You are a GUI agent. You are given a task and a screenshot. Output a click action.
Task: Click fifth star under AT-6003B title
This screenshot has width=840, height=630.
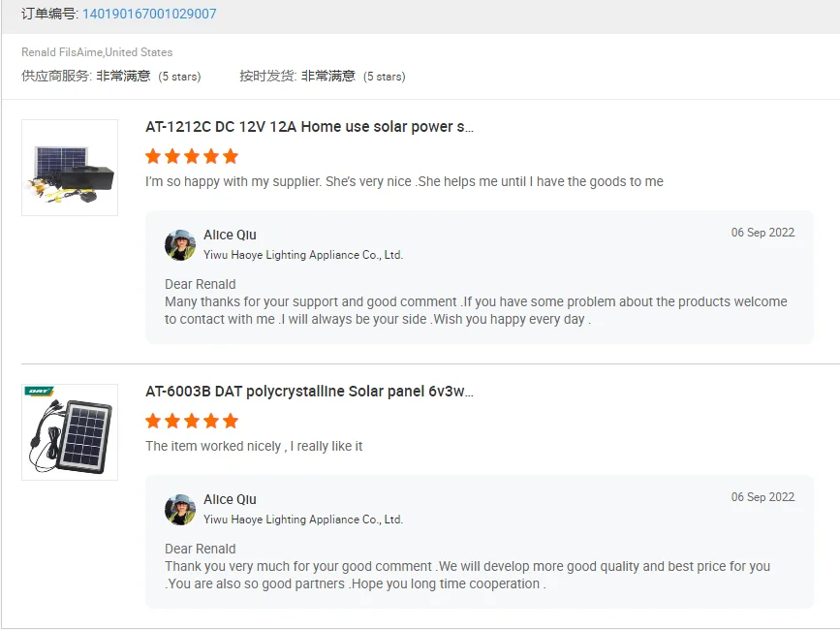click(x=231, y=421)
